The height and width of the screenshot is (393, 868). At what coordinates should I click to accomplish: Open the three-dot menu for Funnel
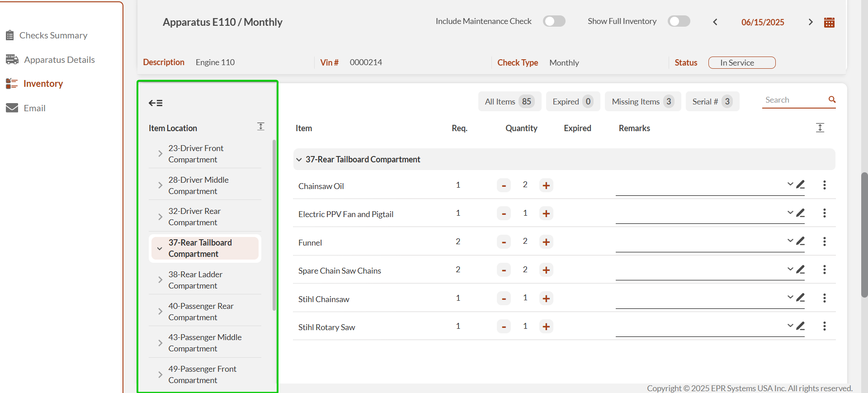tap(824, 241)
